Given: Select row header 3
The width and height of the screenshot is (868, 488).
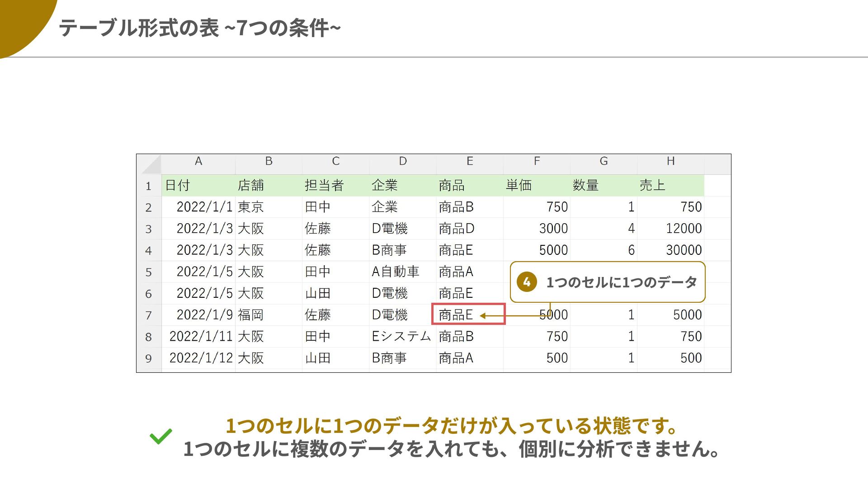Looking at the screenshot, I should click(149, 229).
